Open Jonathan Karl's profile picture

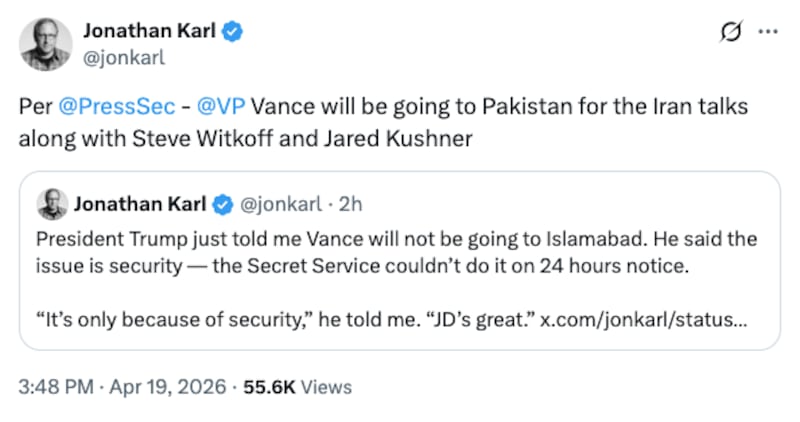(x=45, y=44)
